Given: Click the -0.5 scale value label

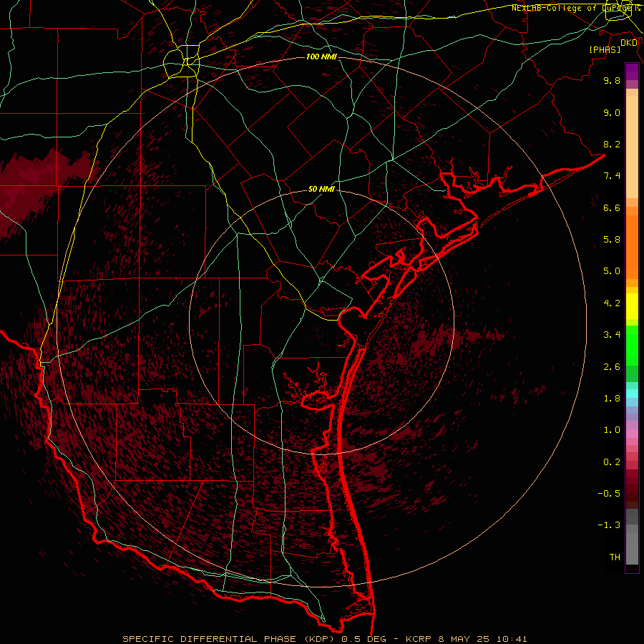Looking at the screenshot, I should click(x=609, y=494).
